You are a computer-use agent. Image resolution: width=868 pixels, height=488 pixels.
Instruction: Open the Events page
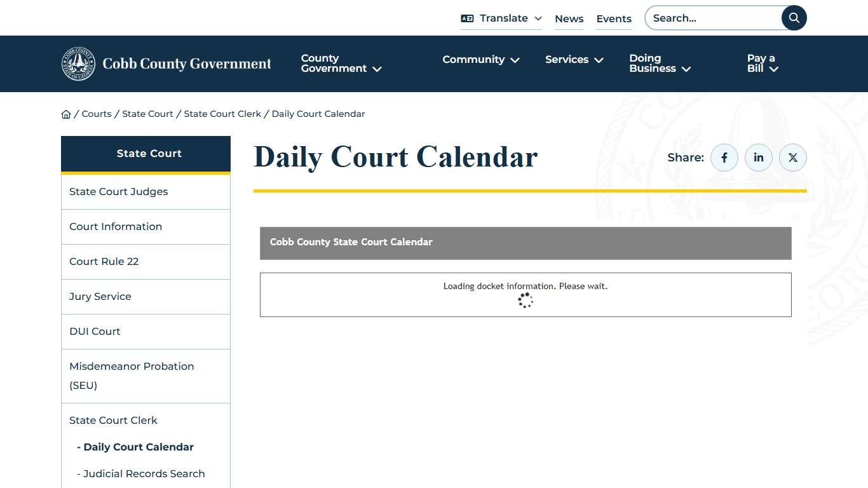coord(613,18)
